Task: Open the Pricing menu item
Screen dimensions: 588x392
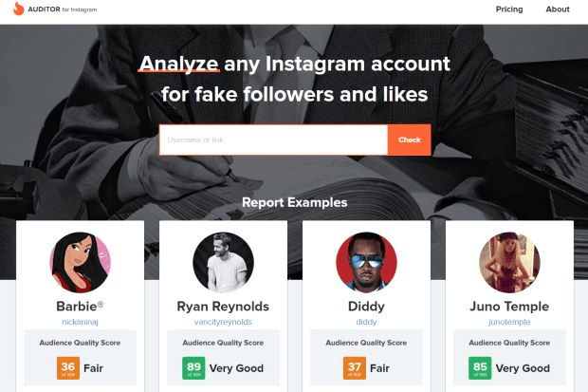Action: (508, 9)
